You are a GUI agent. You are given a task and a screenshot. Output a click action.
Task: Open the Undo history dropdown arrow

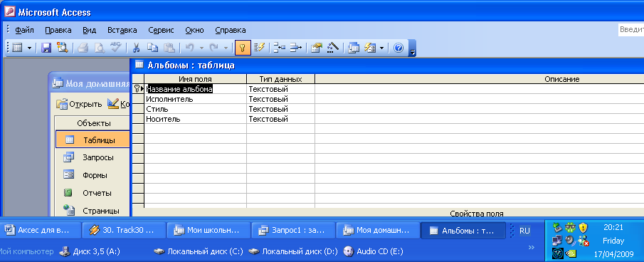click(x=201, y=48)
